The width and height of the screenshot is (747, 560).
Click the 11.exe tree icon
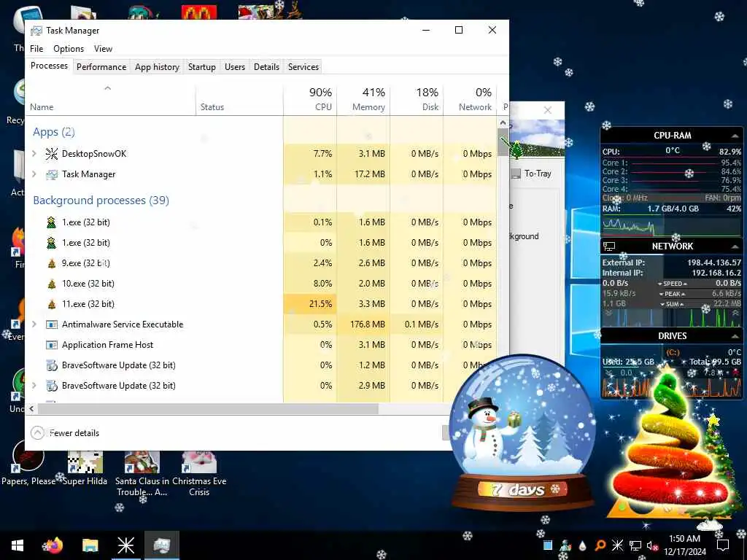(x=52, y=304)
